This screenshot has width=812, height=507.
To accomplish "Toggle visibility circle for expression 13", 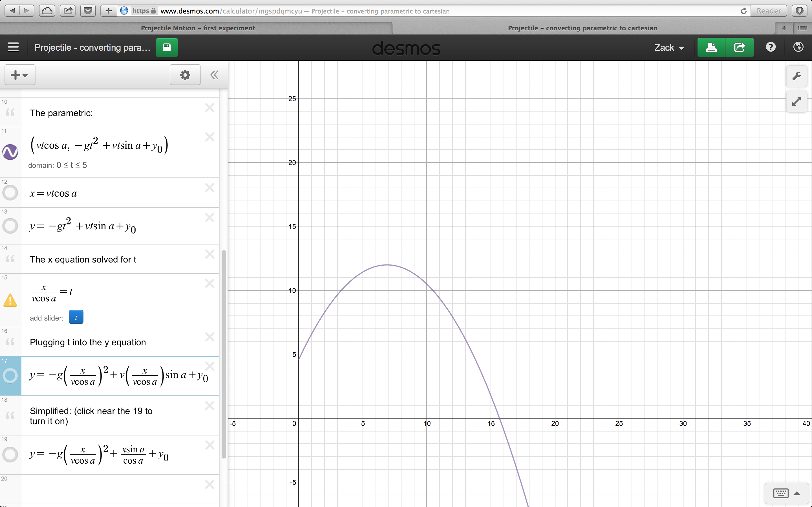I will coord(10,226).
